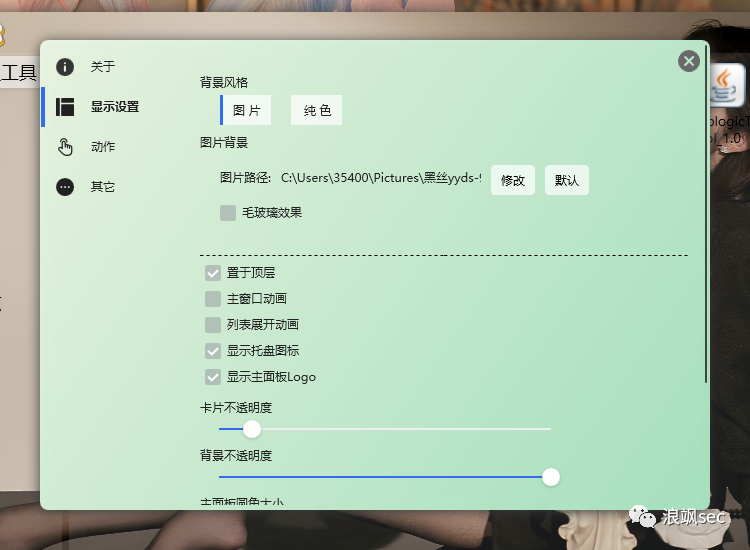Click 默认 to reset image path
This screenshot has width=750, height=550.
point(567,180)
